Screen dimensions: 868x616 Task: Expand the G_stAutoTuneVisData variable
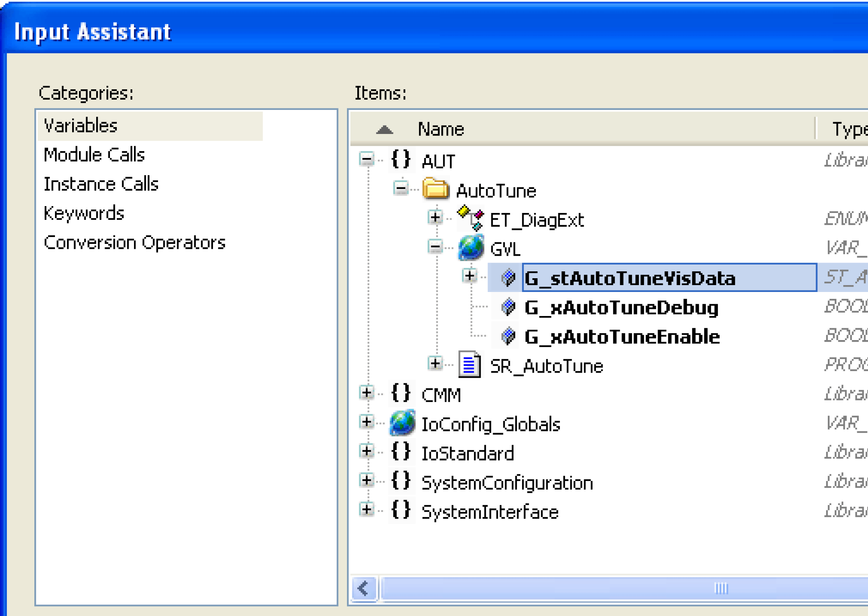click(x=469, y=276)
